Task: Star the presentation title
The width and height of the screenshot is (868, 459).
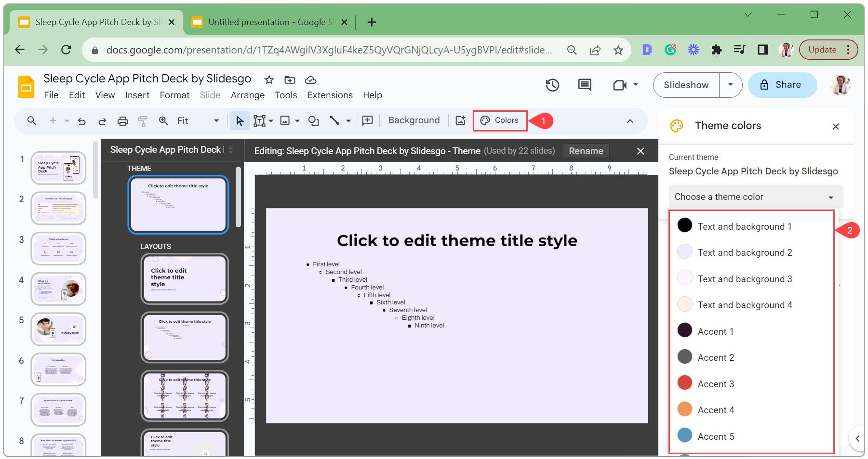Action: click(269, 80)
